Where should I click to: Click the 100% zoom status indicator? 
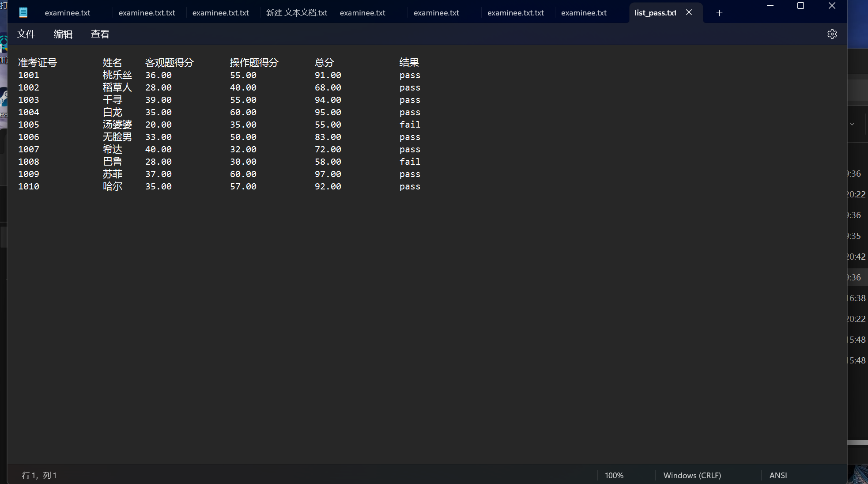[614, 475]
